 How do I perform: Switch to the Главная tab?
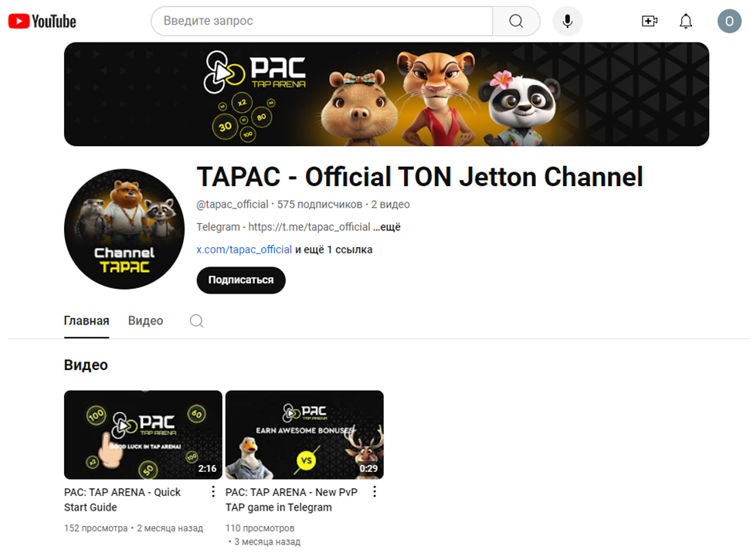(x=87, y=321)
